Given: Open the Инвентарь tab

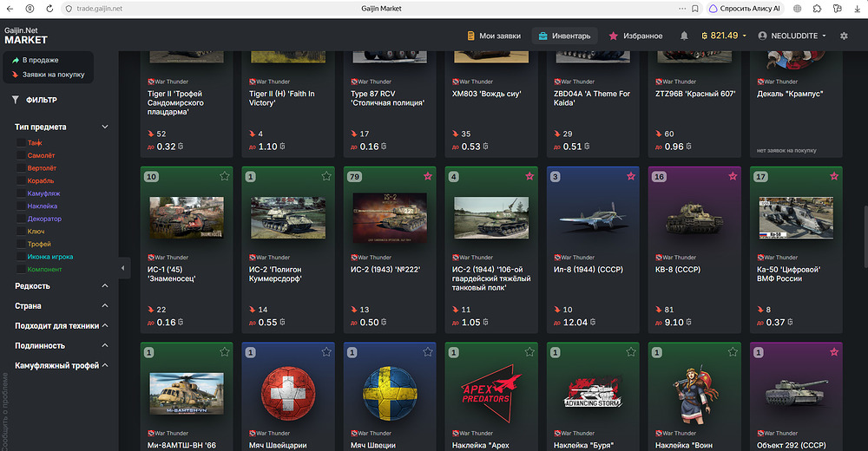Looking at the screenshot, I should (x=565, y=36).
